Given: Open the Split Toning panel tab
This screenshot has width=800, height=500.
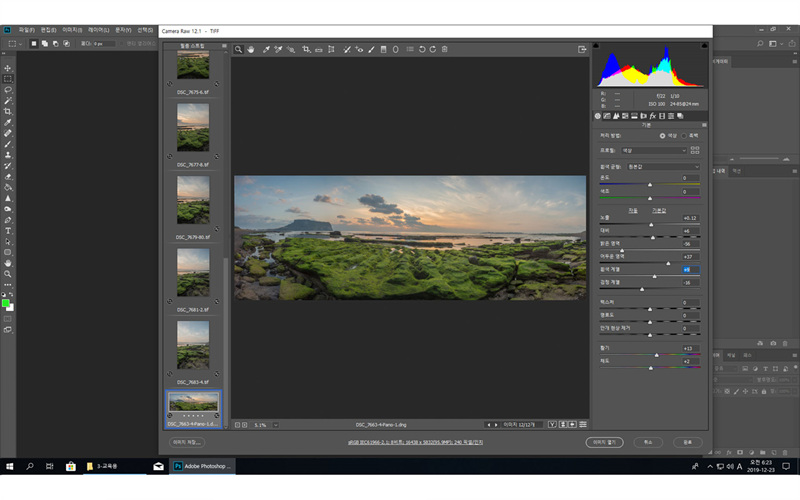Looking at the screenshot, I should pos(634,116).
